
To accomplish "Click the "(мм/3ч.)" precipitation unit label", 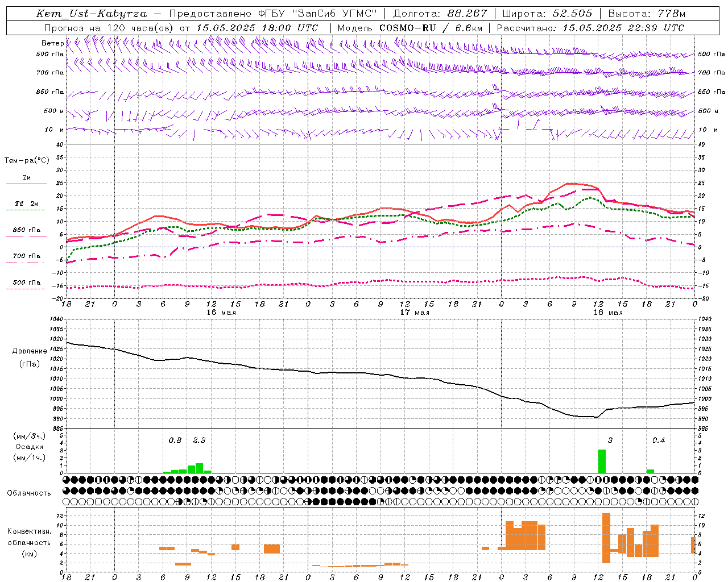I will (29, 436).
